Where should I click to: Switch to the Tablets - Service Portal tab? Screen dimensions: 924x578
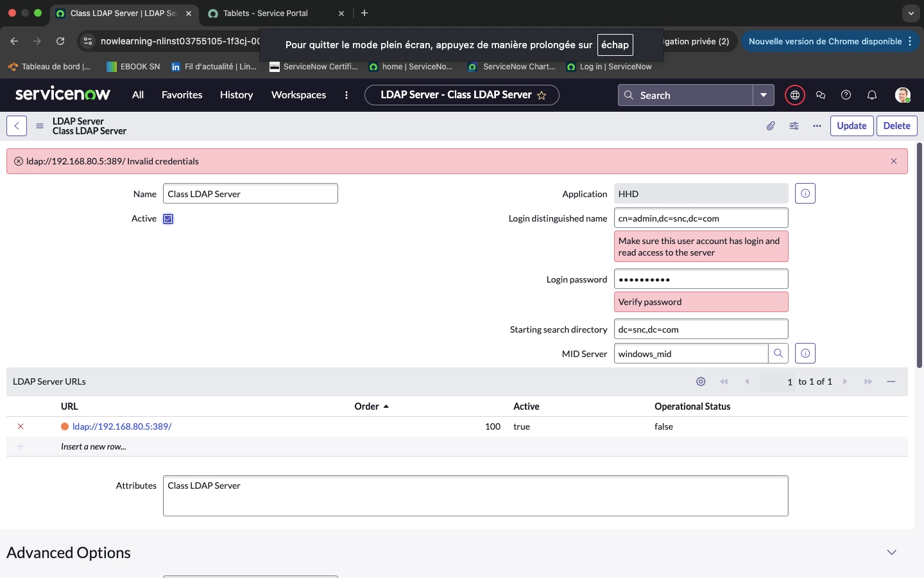tap(266, 13)
